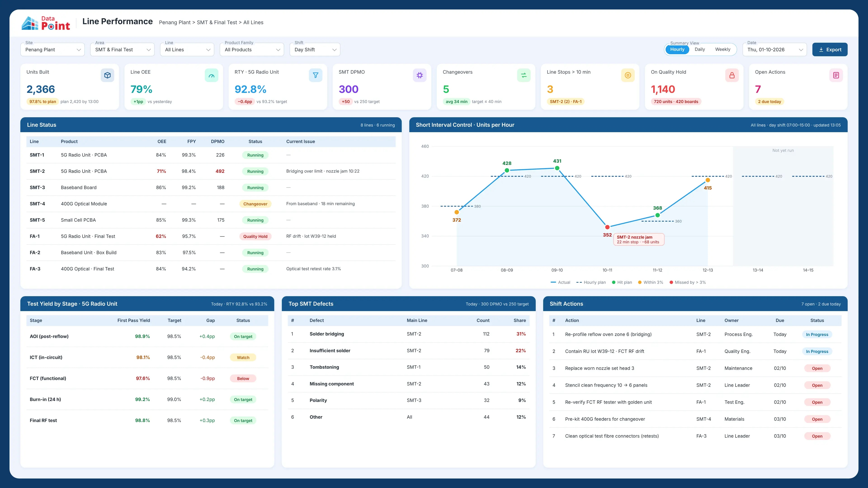Select the Hourly summary view
The image size is (868, 488).
pos(677,49)
